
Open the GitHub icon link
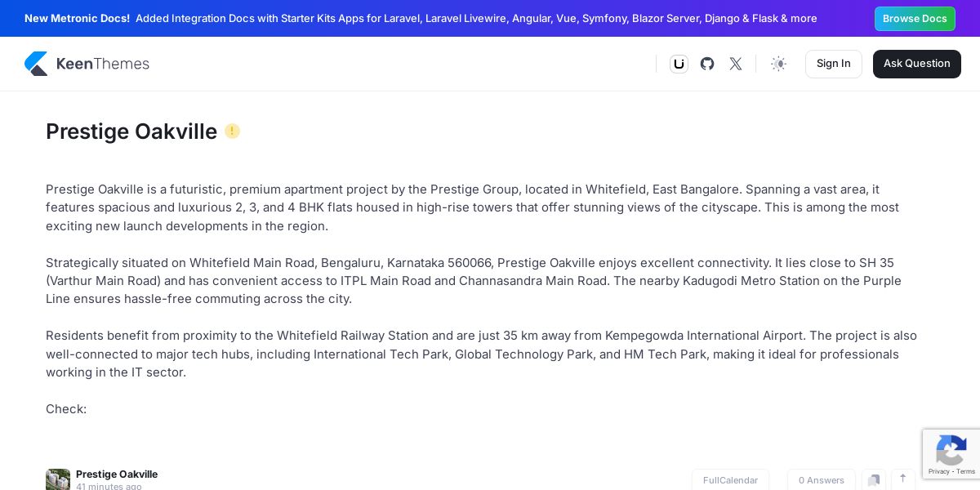[707, 64]
